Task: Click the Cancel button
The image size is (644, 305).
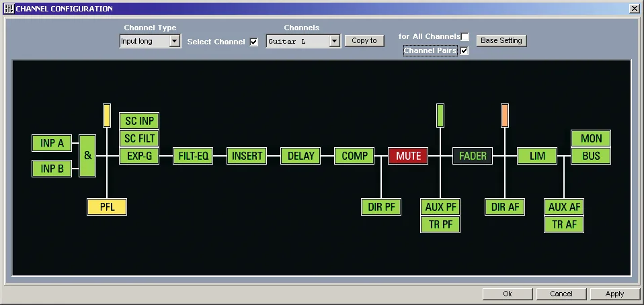Action: (561, 294)
